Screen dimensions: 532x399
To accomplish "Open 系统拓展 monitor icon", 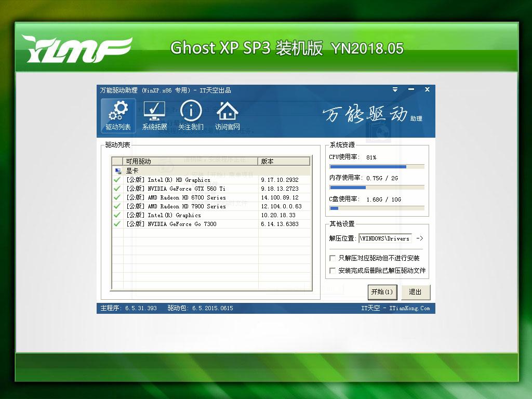I will pyautogui.click(x=154, y=110).
